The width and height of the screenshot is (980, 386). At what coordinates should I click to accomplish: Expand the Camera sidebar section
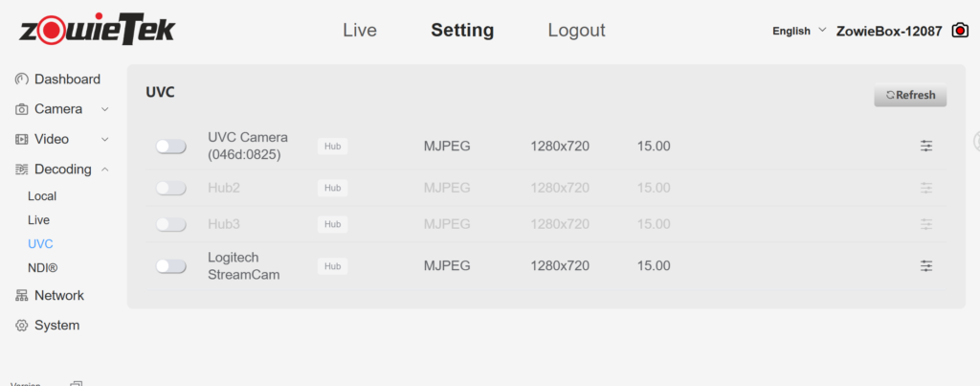tap(104, 109)
